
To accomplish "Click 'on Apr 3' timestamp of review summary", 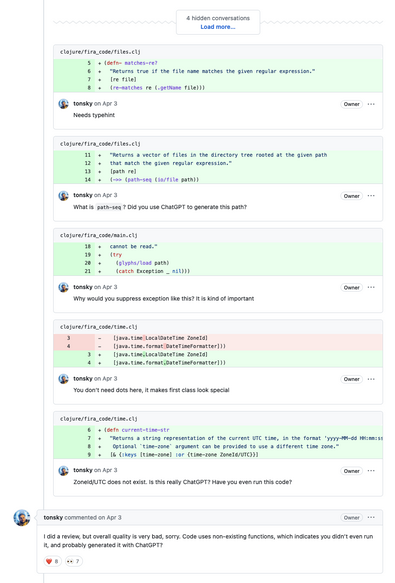I will [110, 517].
